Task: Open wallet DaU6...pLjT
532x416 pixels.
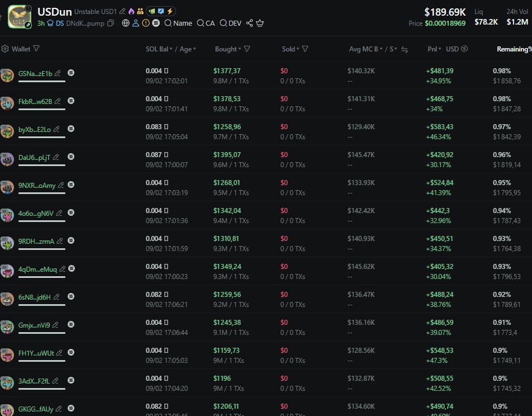Action: (x=34, y=157)
